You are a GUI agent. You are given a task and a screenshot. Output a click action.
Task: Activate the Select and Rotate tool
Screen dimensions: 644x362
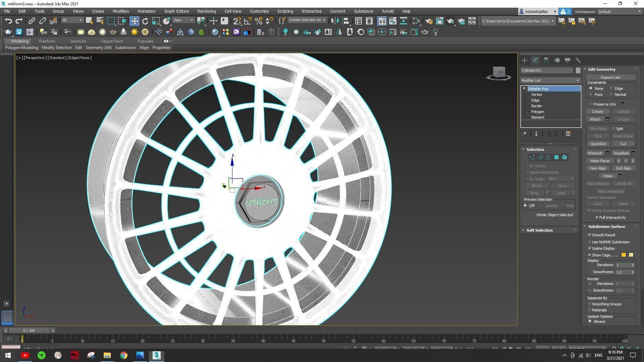click(x=145, y=21)
